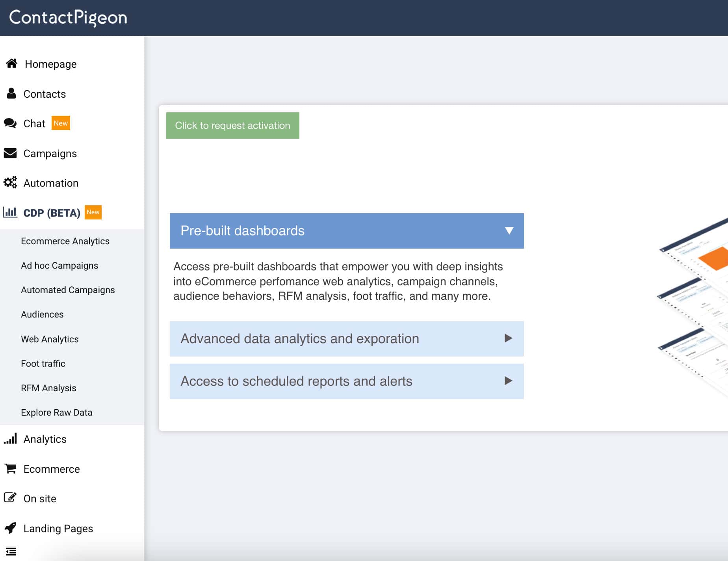Screen dimensions: 728x561
Task: Open the Pre-built dashboards accordion header
Action: 347,231
